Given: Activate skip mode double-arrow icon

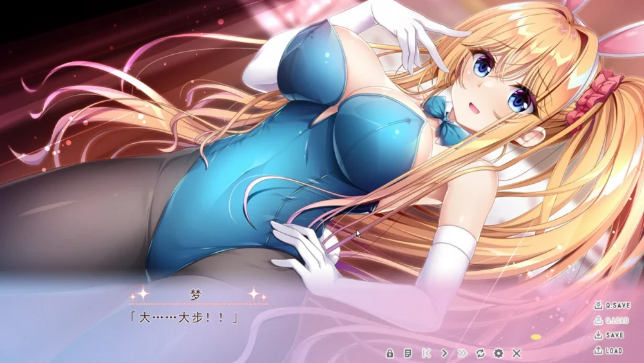Looking at the screenshot, I should click(462, 353).
